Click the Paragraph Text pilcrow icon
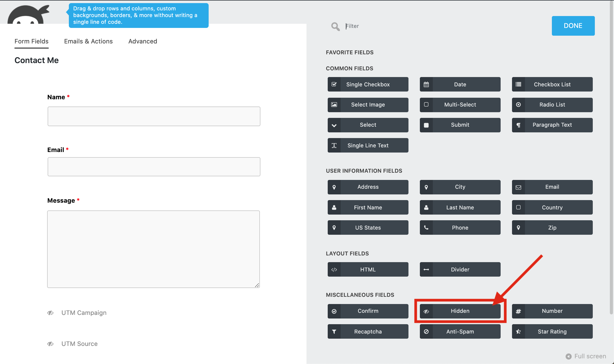The height and width of the screenshot is (364, 614). click(x=518, y=125)
